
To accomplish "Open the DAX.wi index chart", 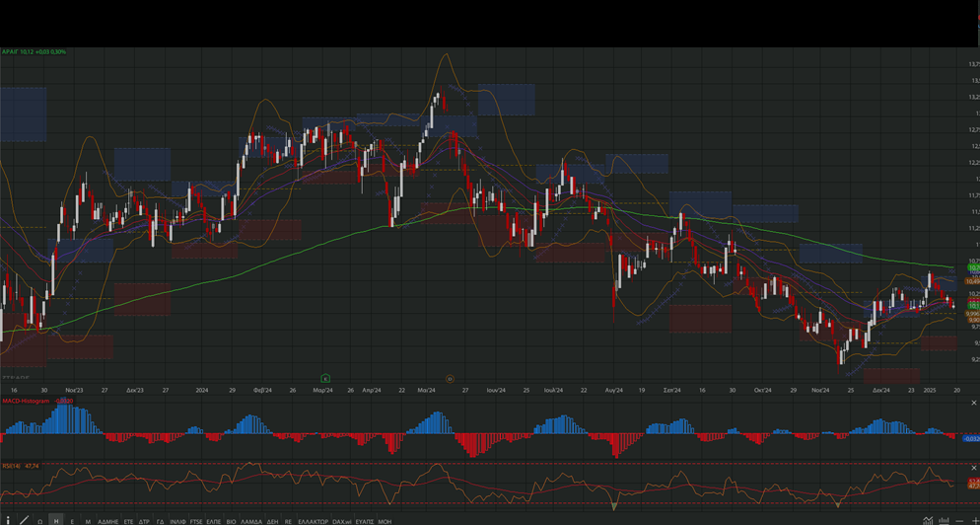I will tap(342, 521).
